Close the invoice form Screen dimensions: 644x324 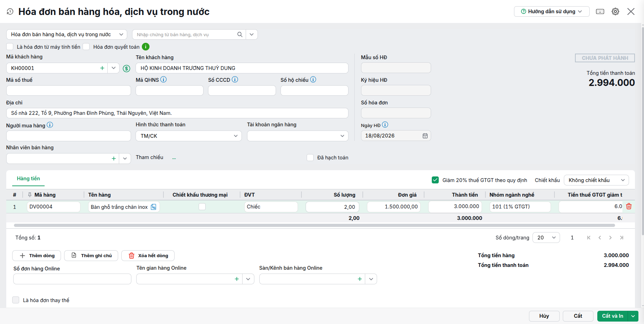(x=631, y=11)
